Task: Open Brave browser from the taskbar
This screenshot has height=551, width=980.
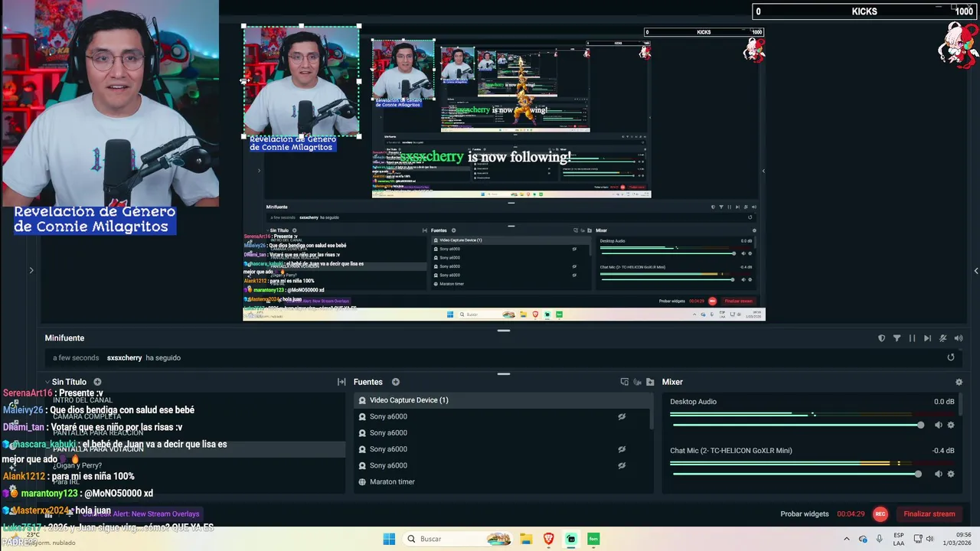Action: tap(548, 539)
